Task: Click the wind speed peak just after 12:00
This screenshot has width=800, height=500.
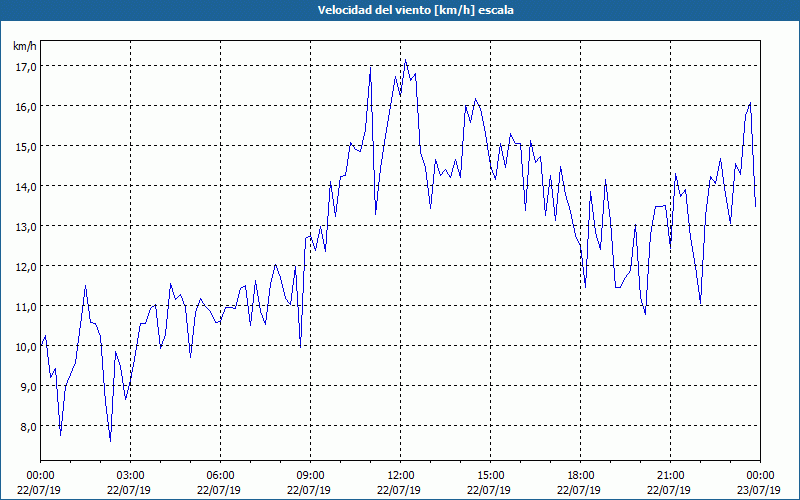Action: (406, 60)
